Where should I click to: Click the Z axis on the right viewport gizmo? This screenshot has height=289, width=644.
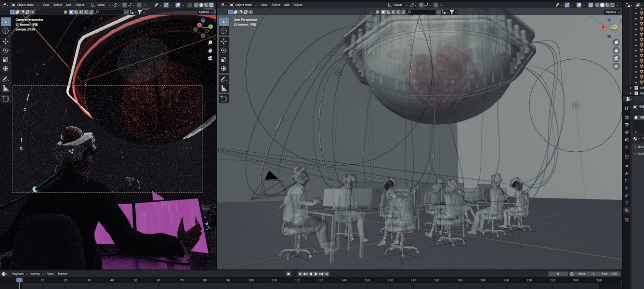(x=609, y=20)
